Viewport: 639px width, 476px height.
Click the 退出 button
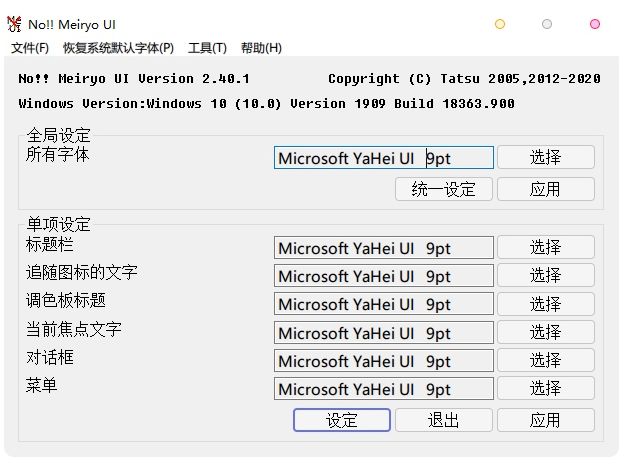[444, 420]
